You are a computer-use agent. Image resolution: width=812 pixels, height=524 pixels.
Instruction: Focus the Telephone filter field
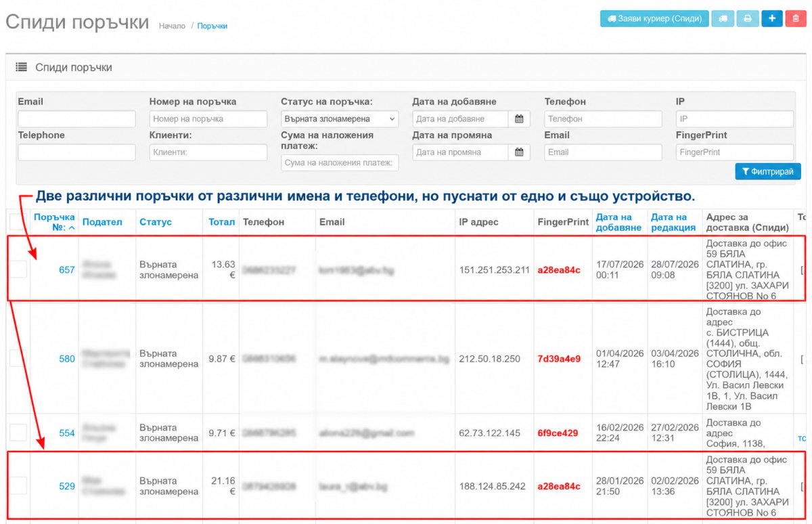click(x=76, y=152)
